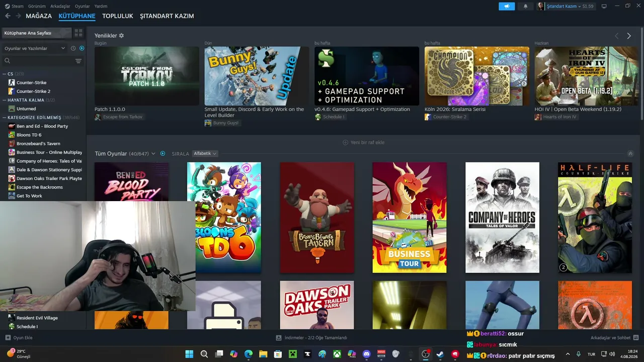Open Bloons TD 6 game cover

pyautogui.click(x=224, y=217)
